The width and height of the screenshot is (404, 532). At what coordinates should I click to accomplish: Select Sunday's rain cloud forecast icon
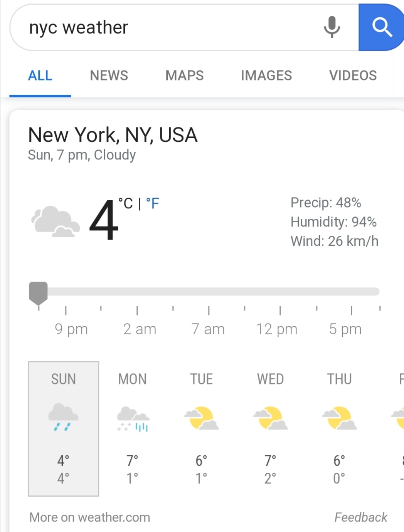(x=63, y=417)
